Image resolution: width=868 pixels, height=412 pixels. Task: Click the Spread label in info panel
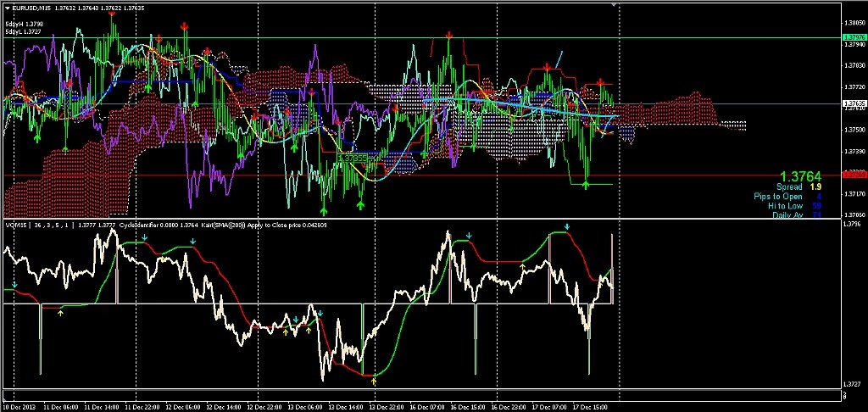(789, 187)
